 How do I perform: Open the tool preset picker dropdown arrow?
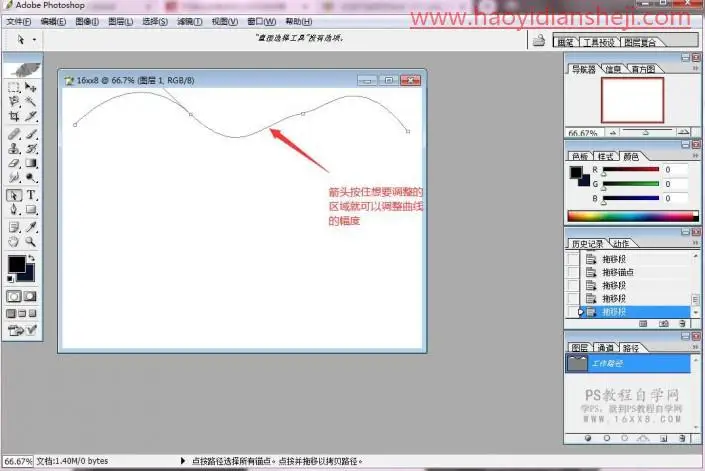(34, 40)
